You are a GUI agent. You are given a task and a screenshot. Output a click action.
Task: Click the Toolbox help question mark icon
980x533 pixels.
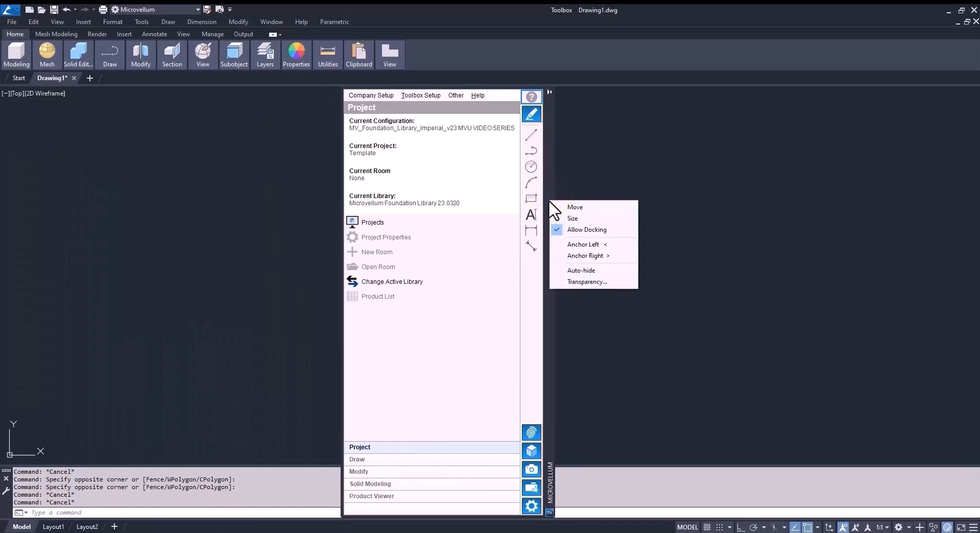532,97
